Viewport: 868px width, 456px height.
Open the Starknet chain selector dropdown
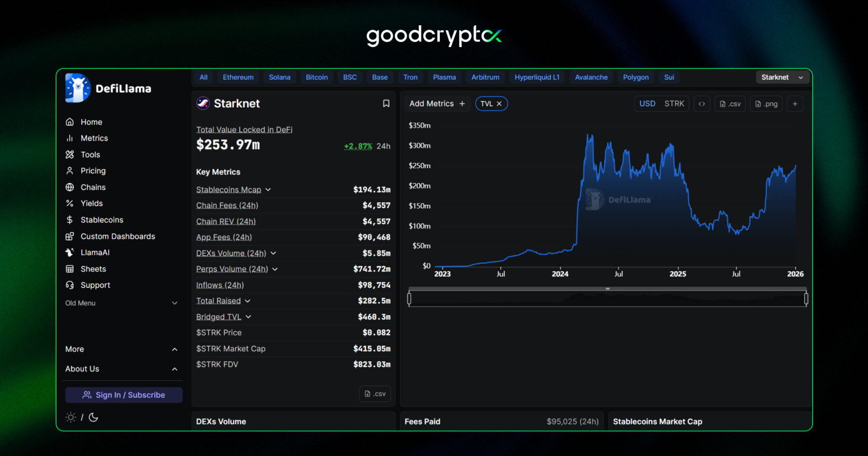click(x=782, y=77)
